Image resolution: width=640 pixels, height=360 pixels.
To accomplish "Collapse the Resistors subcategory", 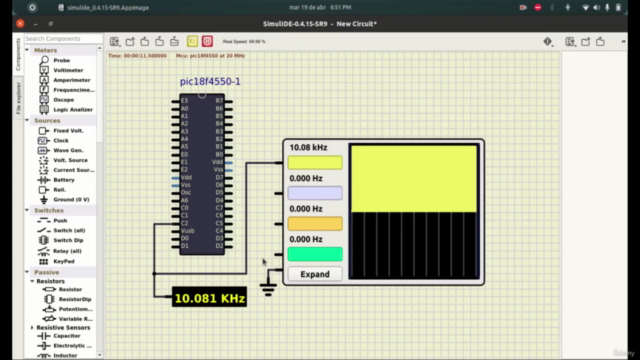I will [32, 281].
